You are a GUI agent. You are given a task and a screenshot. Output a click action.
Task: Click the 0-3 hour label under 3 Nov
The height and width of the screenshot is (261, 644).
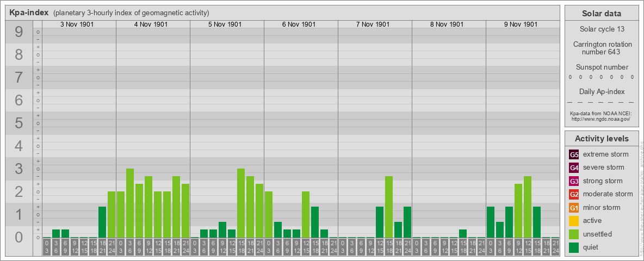click(47, 247)
